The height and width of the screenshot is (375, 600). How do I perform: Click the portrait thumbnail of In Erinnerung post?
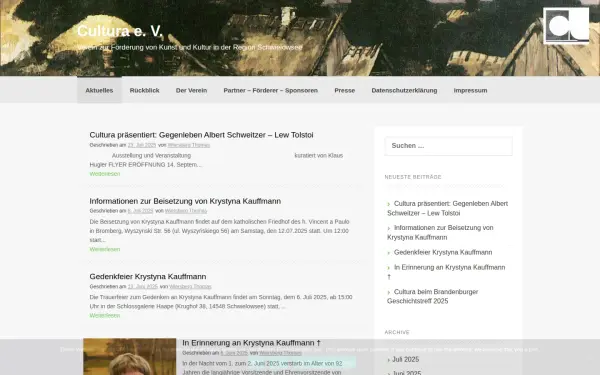click(130, 356)
